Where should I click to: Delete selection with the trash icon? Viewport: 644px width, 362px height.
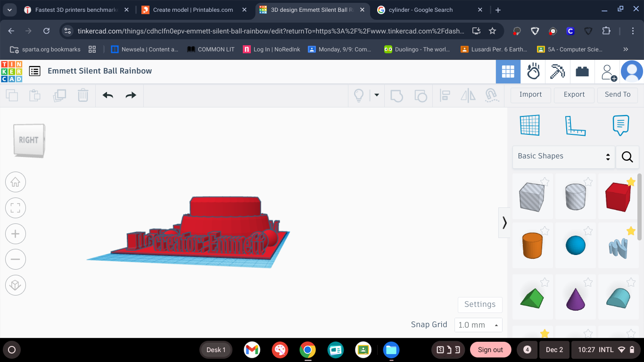tap(83, 95)
